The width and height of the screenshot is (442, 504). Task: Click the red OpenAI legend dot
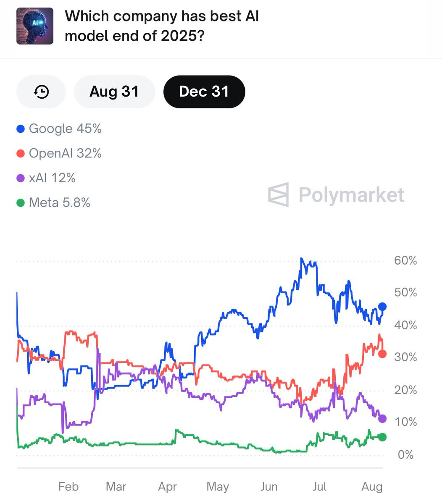[21, 154]
